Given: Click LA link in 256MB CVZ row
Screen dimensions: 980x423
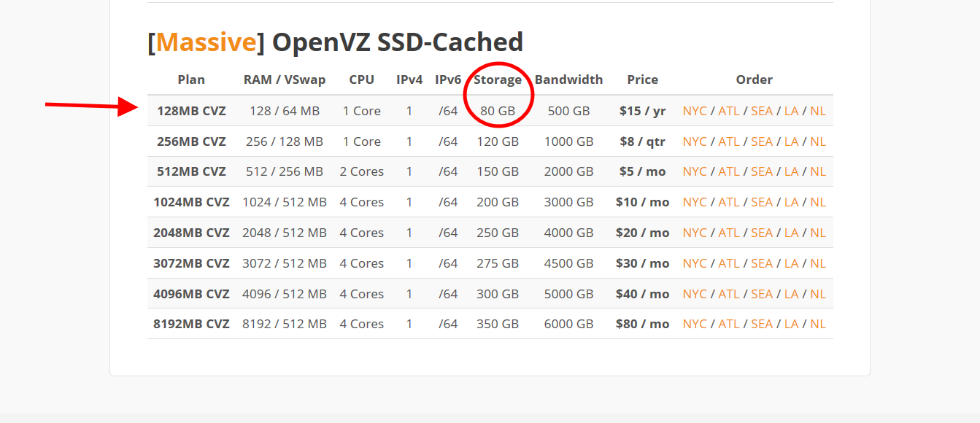Looking at the screenshot, I should [791, 141].
